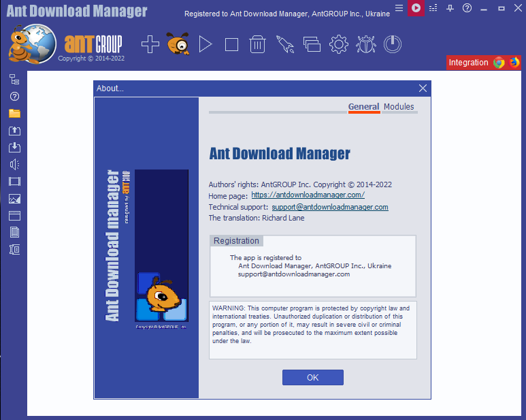This screenshot has height=420, width=526.
Task: Start downloads with the play icon
Action: pyautogui.click(x=206, y=44)
